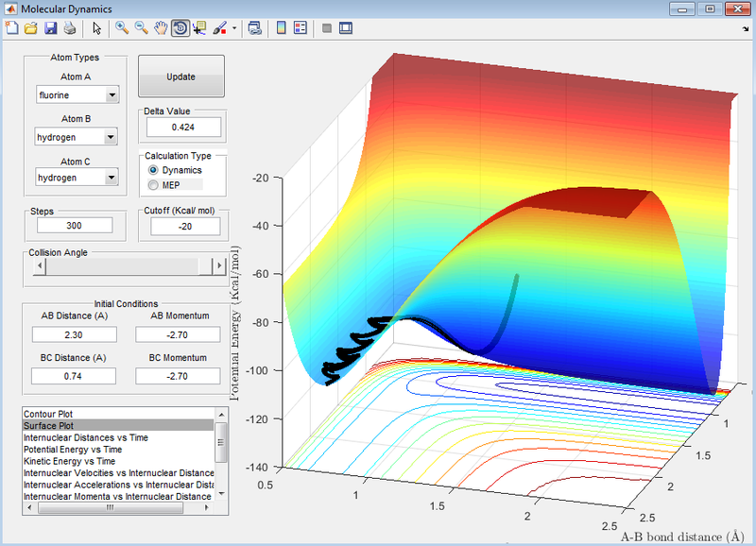Select Potential Energy vs Time list entry
This screenshot has width=756, height=546.
pos(71,451)
